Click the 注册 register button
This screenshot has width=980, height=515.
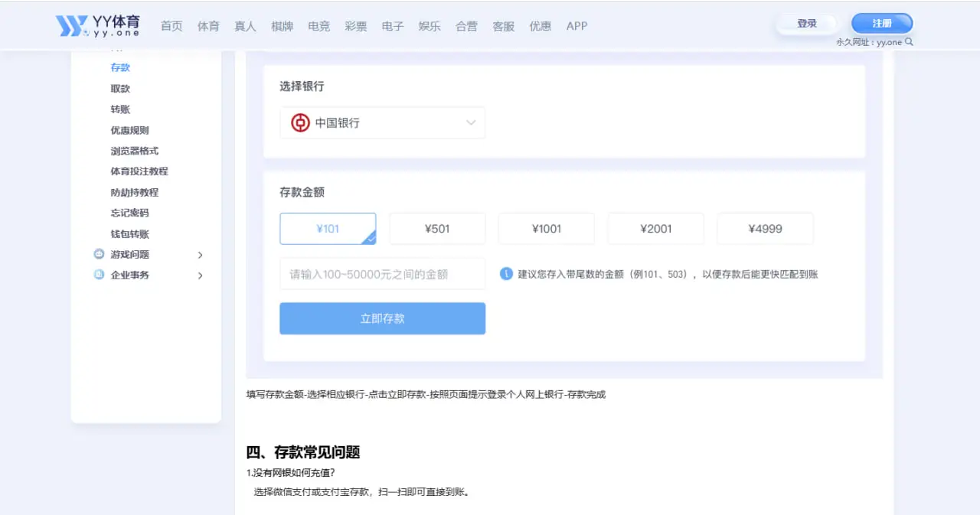881,23
